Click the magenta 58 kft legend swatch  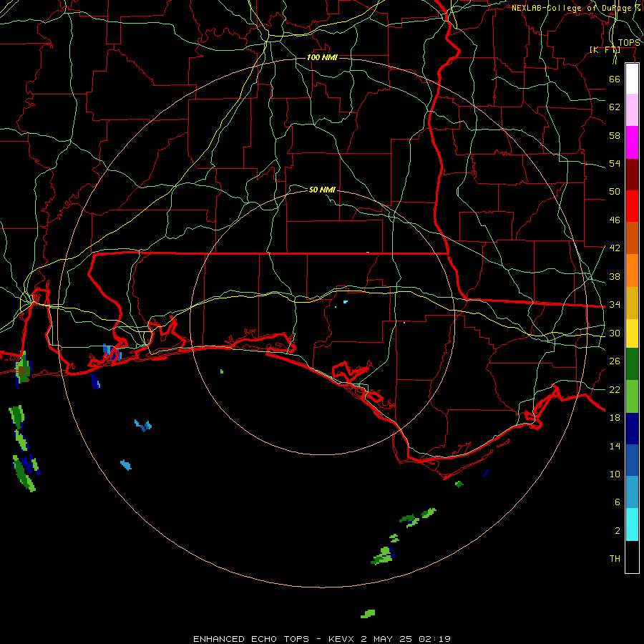pyautogui.click(x=632, y=142)
